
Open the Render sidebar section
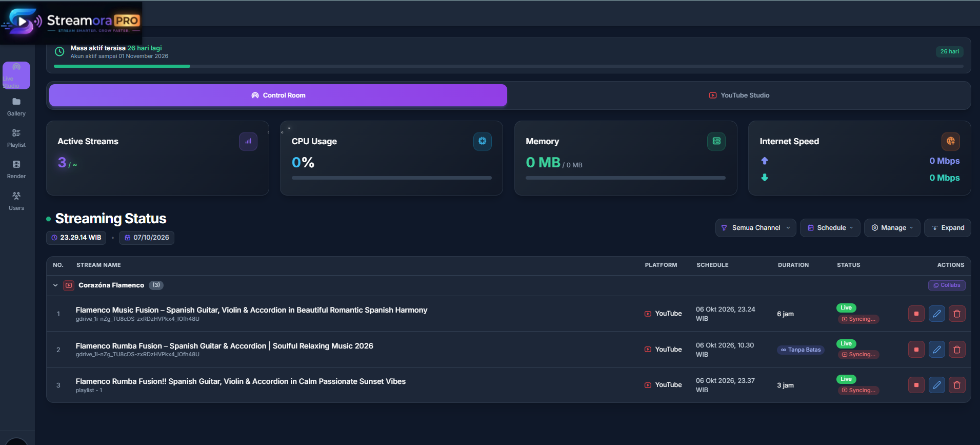[x=16, y=169]
